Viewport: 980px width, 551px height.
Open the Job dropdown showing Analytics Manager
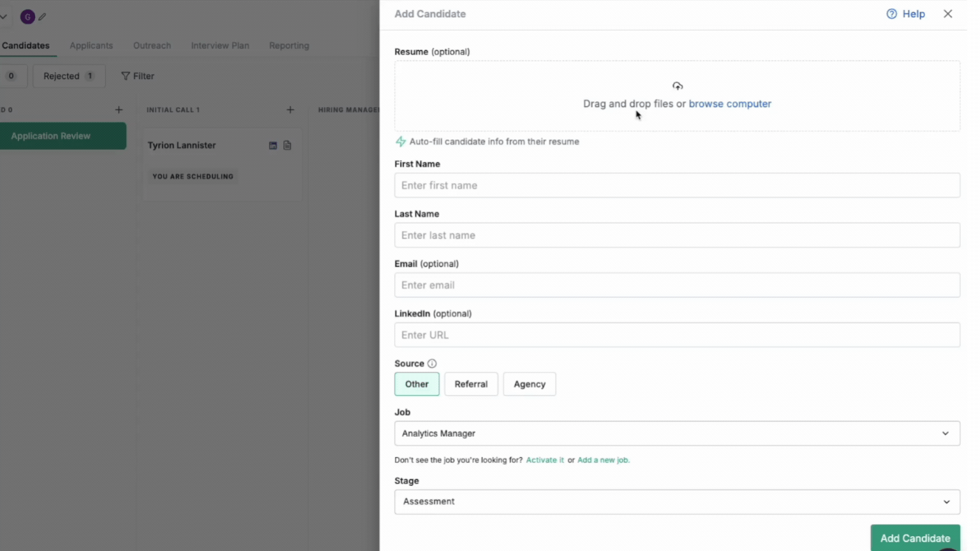click(x=676, y=434)
